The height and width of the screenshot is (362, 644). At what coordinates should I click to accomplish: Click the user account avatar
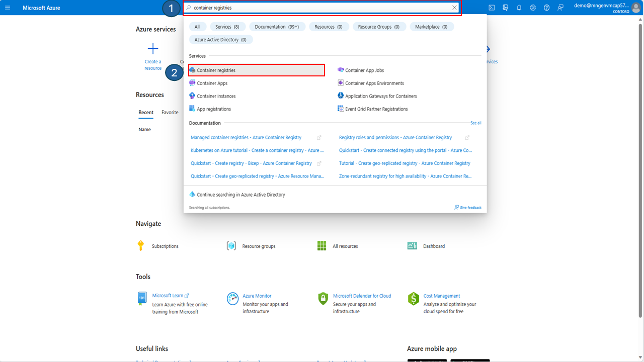(x=636, y=8)
